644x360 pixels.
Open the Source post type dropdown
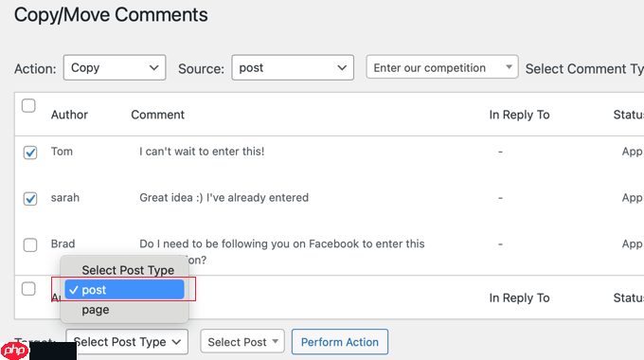click(x=293, y=67)
